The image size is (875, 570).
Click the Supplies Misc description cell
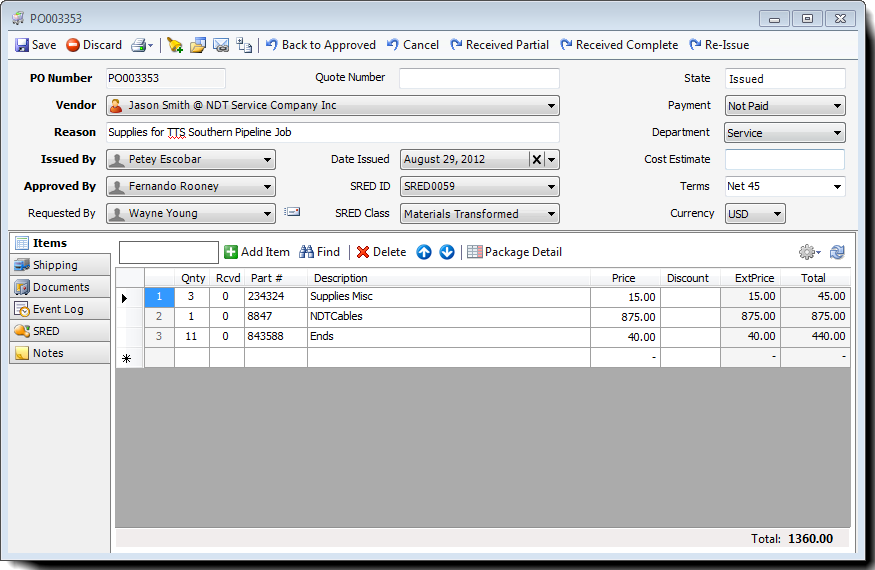click(449, 296)
